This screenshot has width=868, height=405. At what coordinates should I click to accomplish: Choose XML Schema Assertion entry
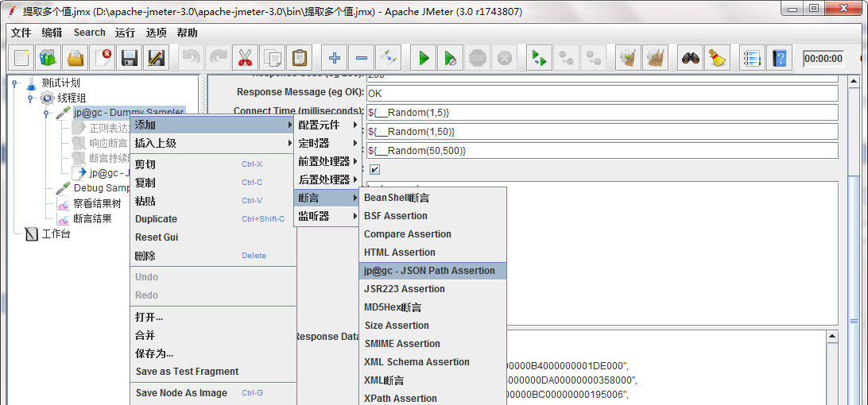432,362
